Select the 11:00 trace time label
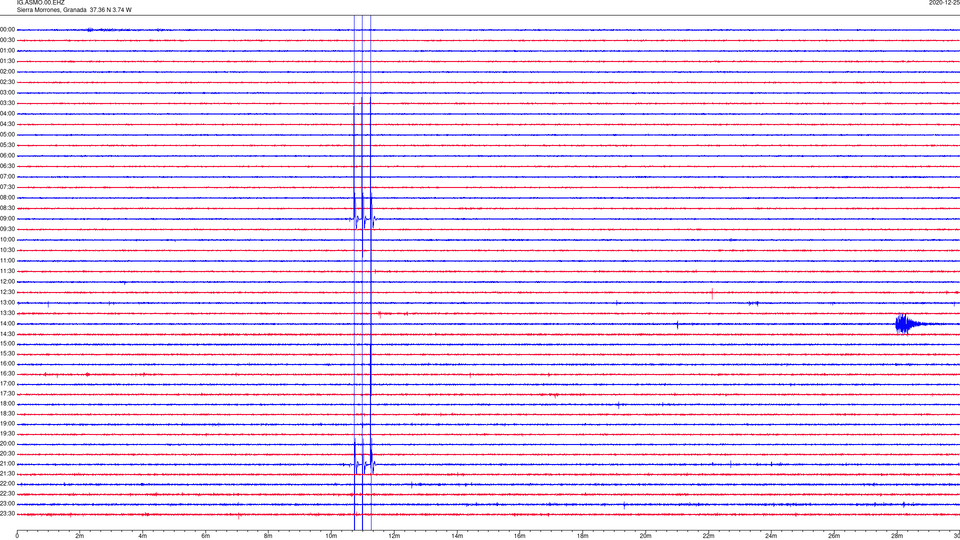 click(7, 261)
